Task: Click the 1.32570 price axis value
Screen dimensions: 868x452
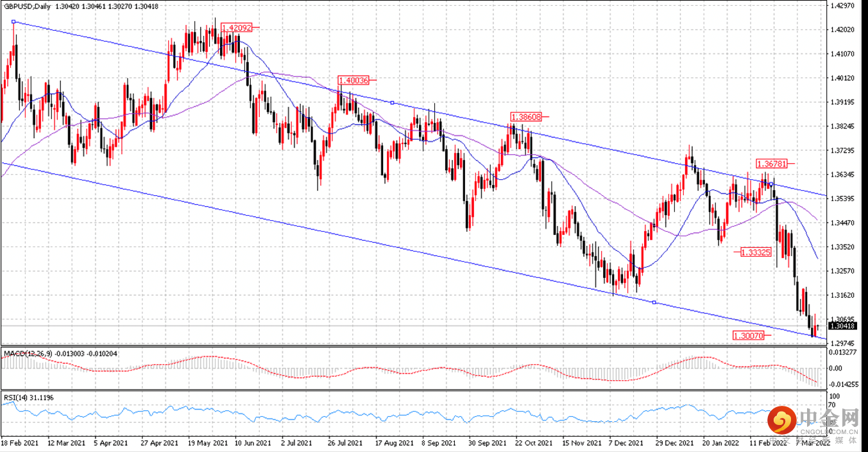Action: coord(843,271)
